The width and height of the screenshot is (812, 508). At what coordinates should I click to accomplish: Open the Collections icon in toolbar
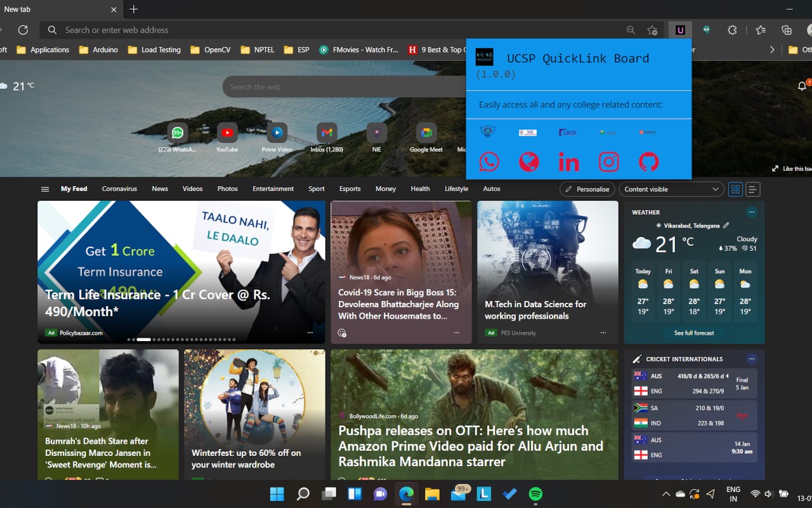coord(787,30)
